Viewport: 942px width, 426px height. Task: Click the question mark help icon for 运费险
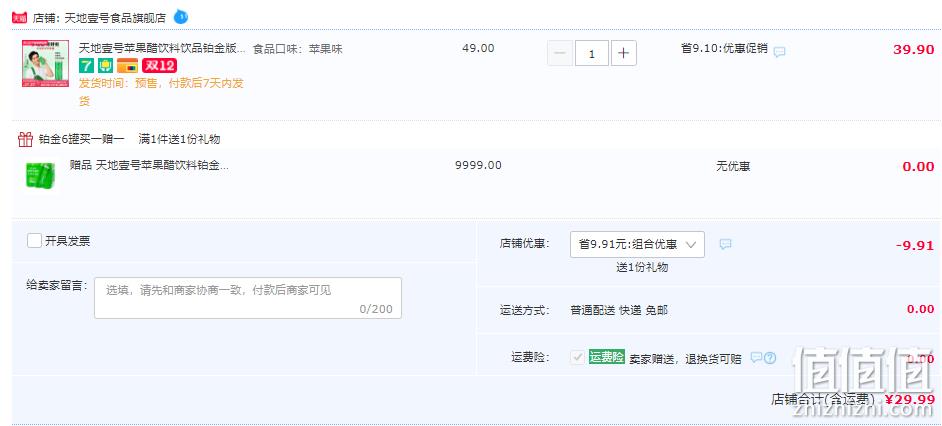point(770,358)
